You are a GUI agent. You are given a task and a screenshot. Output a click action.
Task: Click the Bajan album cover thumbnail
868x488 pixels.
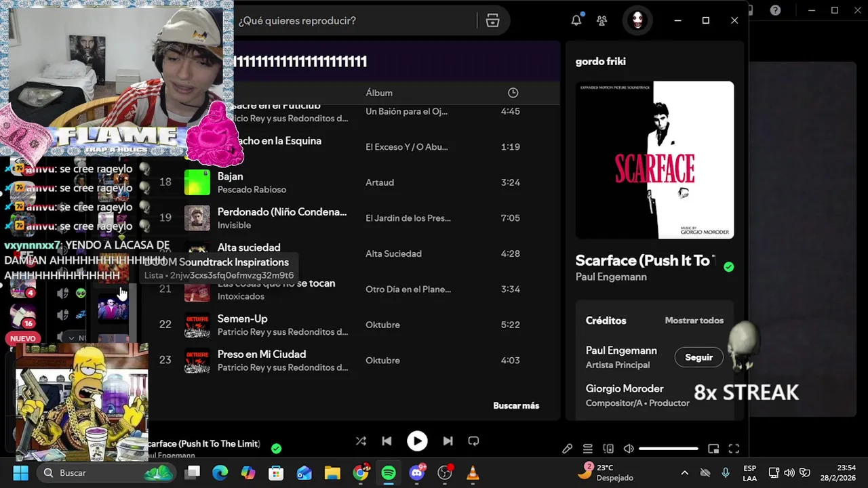[197, 182]
